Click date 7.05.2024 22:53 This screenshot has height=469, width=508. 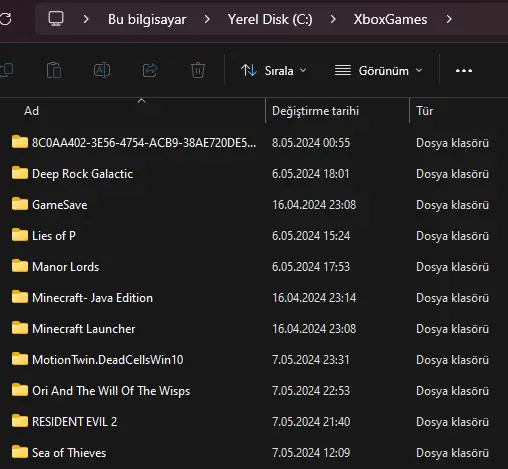point(311,391)
